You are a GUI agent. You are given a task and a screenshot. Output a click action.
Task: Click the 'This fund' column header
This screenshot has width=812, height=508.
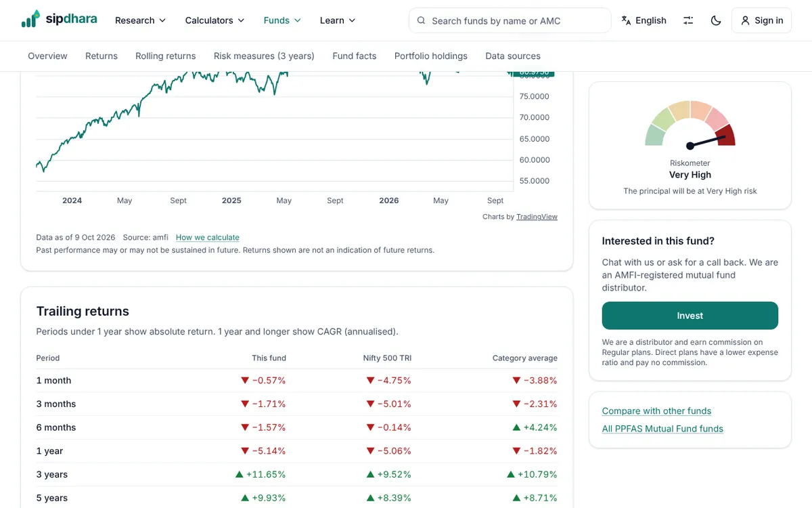(269, 358)
